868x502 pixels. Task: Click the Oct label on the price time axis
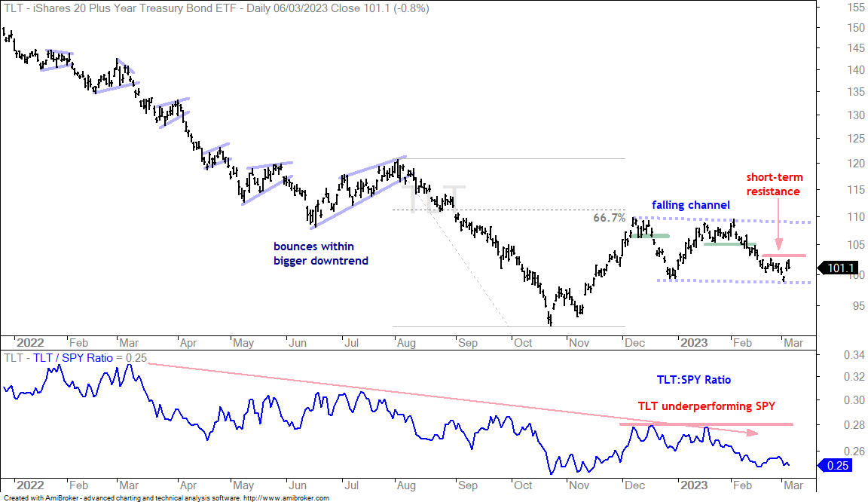pos(523,343)
